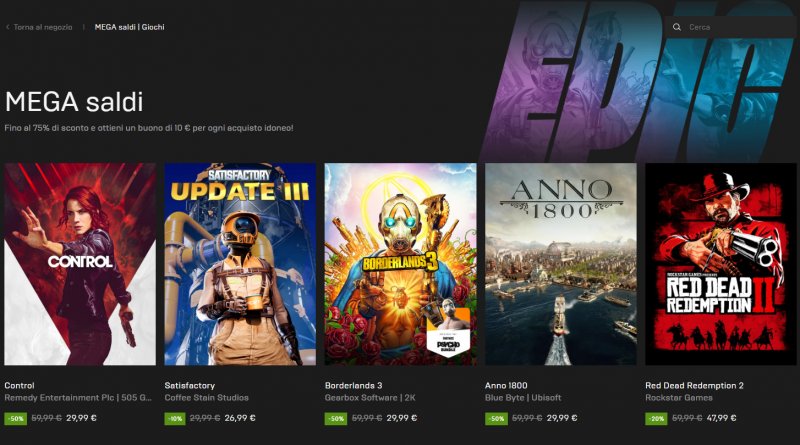Screen dimensions: 800x445
Task: Click the Satisfactory title link
Action: click(190, 386)
